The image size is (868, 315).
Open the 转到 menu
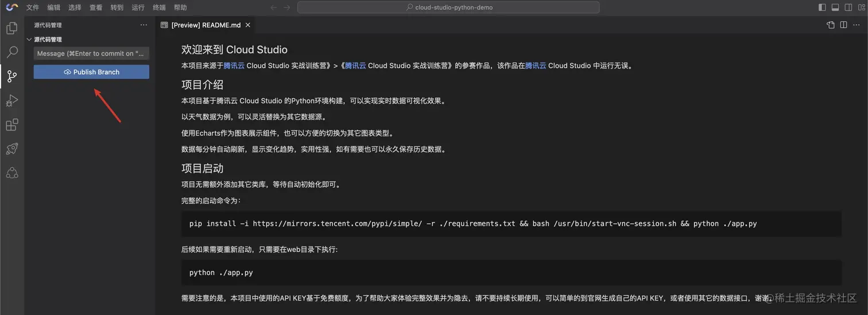(117, 7)
